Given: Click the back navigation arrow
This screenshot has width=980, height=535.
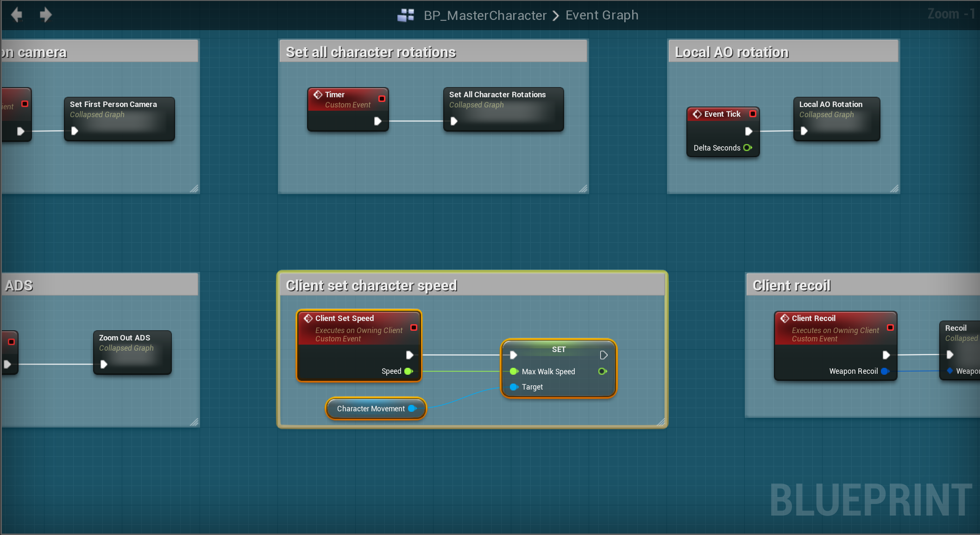Looking at the screenshot, I should (x=17, y=15).
